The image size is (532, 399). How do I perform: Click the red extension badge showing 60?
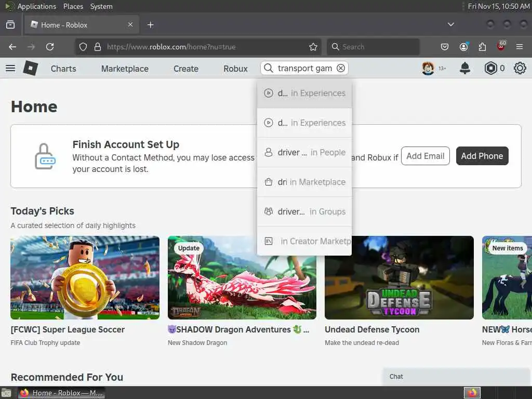click(501, 46)
